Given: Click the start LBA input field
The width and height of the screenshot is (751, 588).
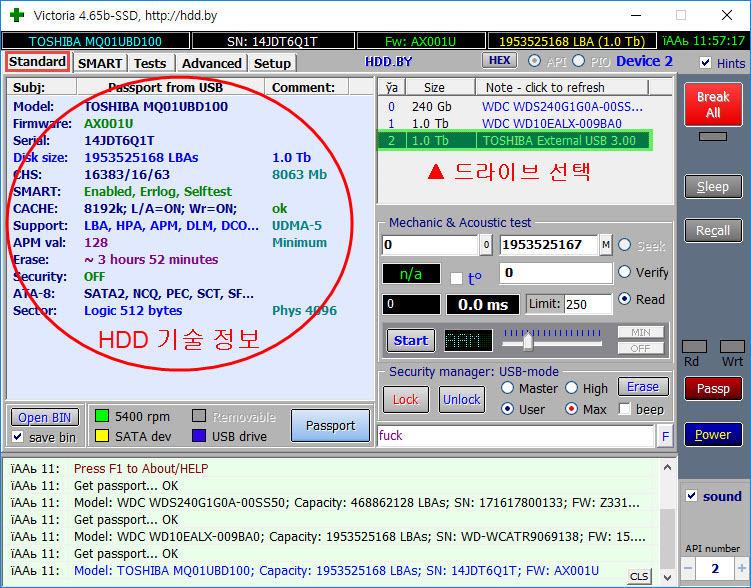Looking at the screenshot, I should (x=430, y=245).
